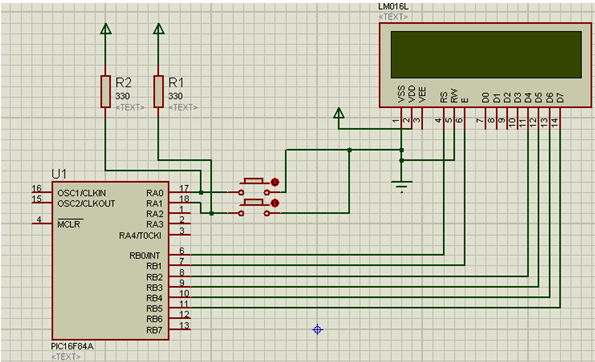Click pin number 18 beside RA1
This screenshot has height=362, width=595.
(x=184, y=198)
